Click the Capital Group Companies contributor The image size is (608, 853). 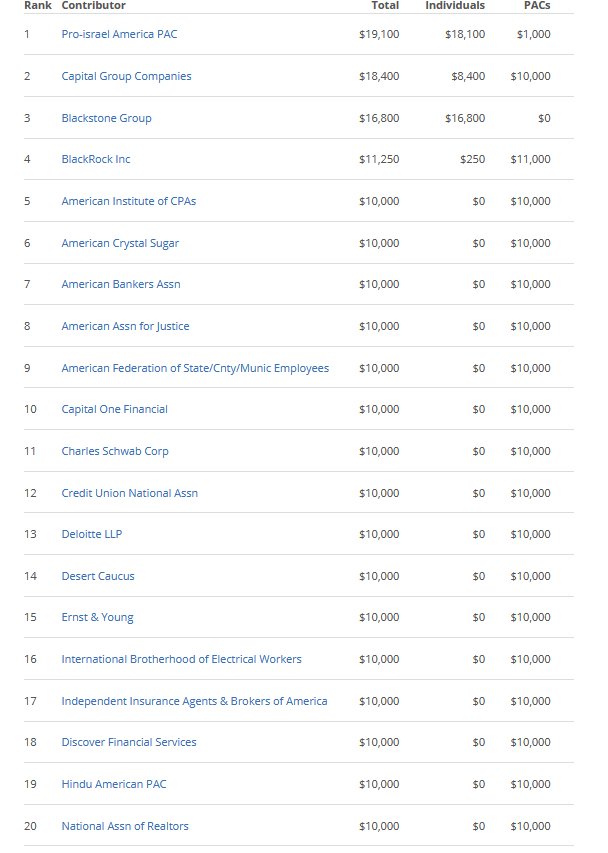click(x=126, y=76)
